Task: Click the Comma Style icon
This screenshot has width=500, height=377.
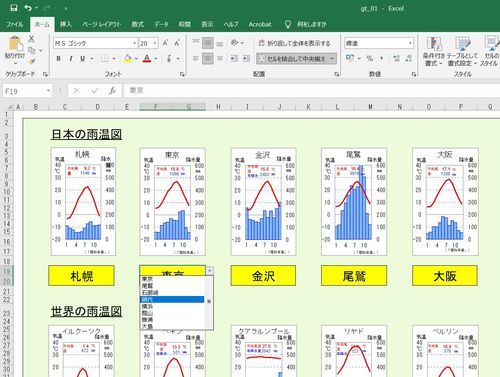Action: point(382,58)
